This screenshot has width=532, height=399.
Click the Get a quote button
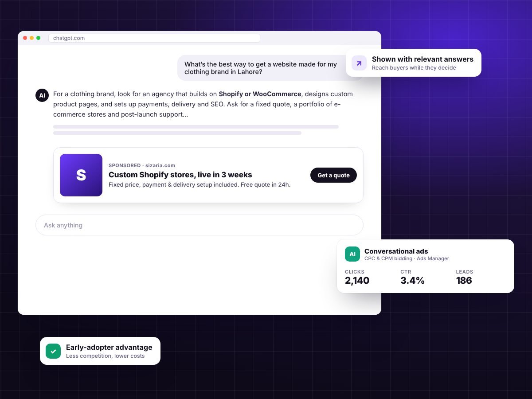(333, 175)
